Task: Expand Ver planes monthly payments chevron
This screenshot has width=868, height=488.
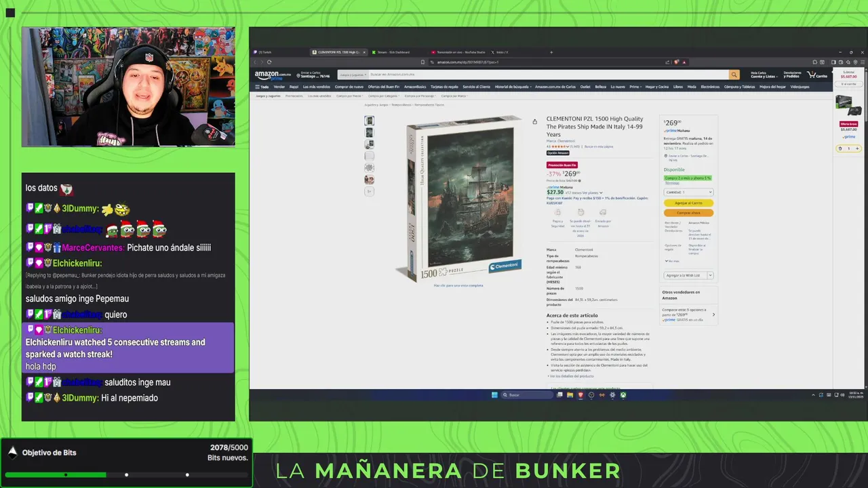Action: click(x=601, y=192)
